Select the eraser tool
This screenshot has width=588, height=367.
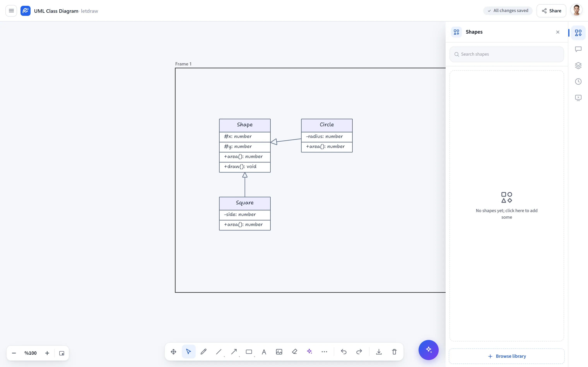click(295, 352)
